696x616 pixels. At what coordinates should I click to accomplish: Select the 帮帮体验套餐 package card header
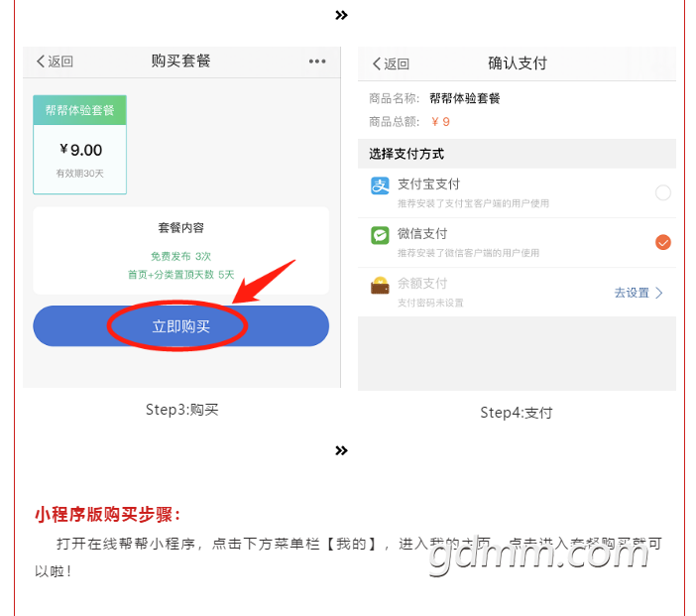(79, 110)
